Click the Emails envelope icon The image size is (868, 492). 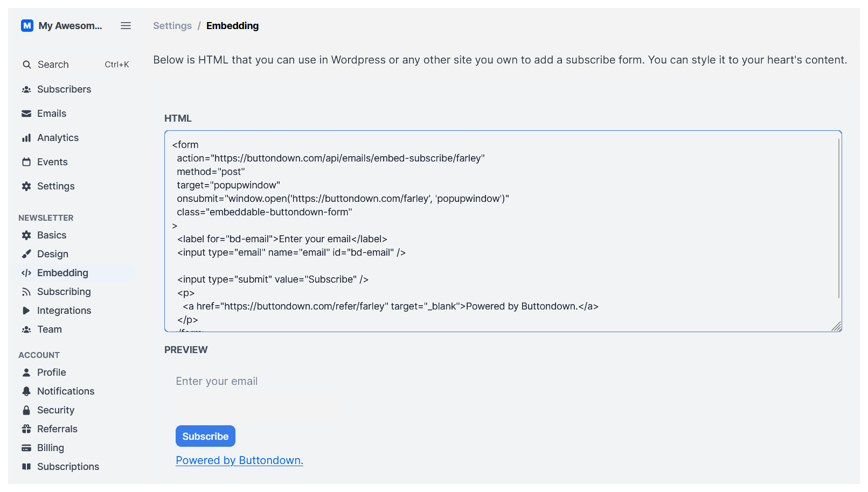(x=26, y=114)
